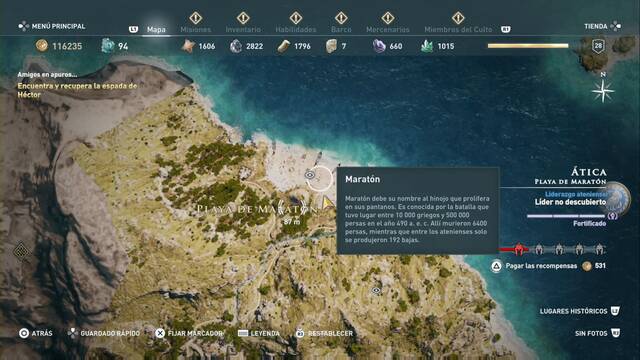The image size is (640, 360).
Task: Click the alert icon above Habilidades
Action: click(x=296, y=18)
